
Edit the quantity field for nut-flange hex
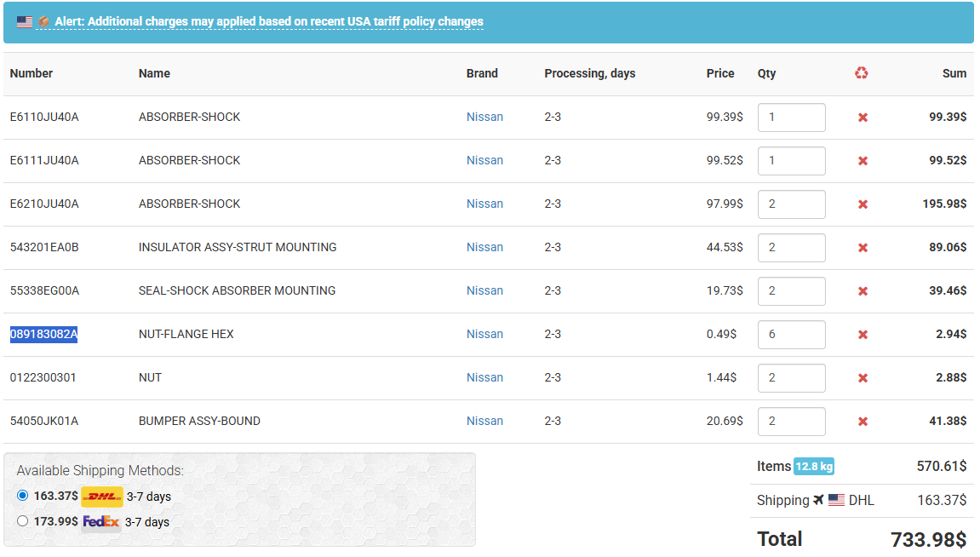pyautogui.click(x=791, y=335)
